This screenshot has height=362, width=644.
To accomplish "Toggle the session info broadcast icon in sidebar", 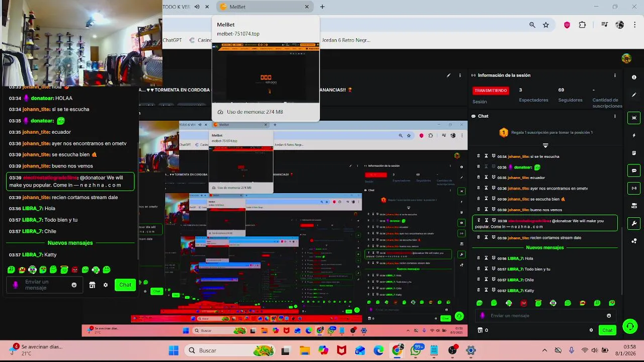I will 634,188.
